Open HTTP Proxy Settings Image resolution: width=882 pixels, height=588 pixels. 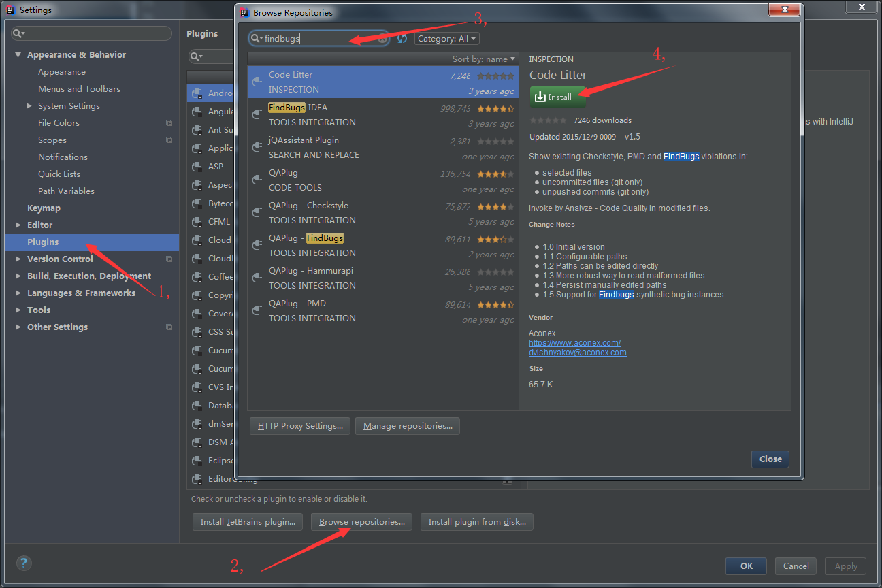301,426
